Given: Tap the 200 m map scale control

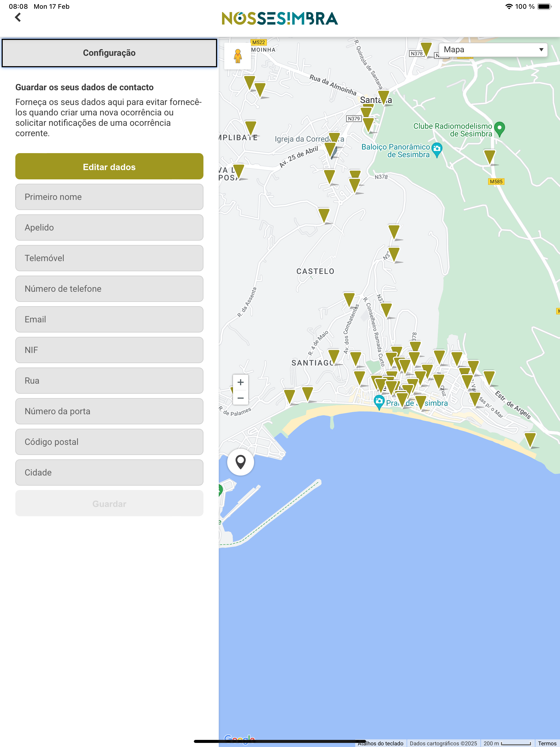Looking at the screenshot, I should [507, 743].
